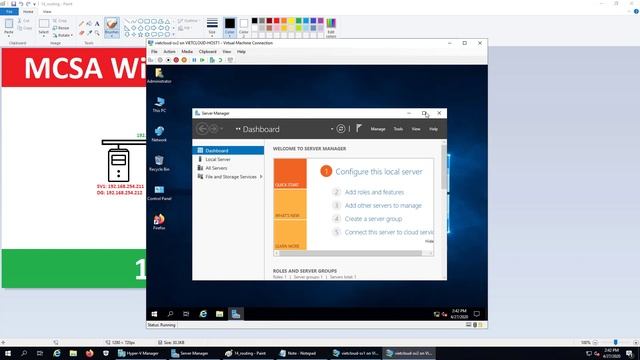Click the Server Manager refresh icon
This screenshot has height=360, width=640.
pyautogui.click(x=341, y=129)
